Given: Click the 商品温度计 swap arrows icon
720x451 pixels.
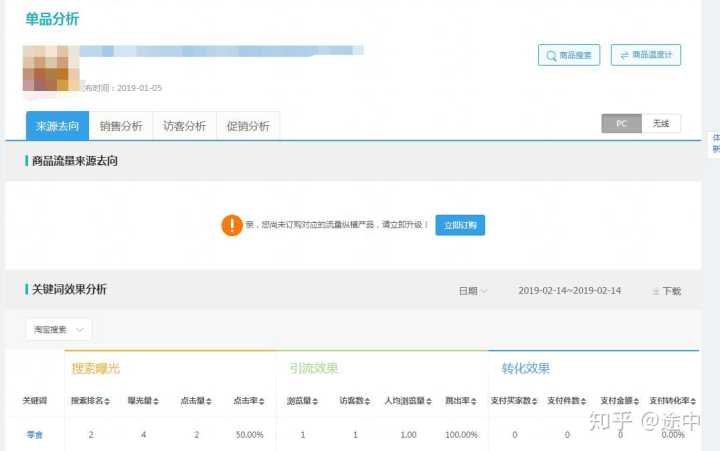Looking at the screenshot, I should [x=625, y=56].
